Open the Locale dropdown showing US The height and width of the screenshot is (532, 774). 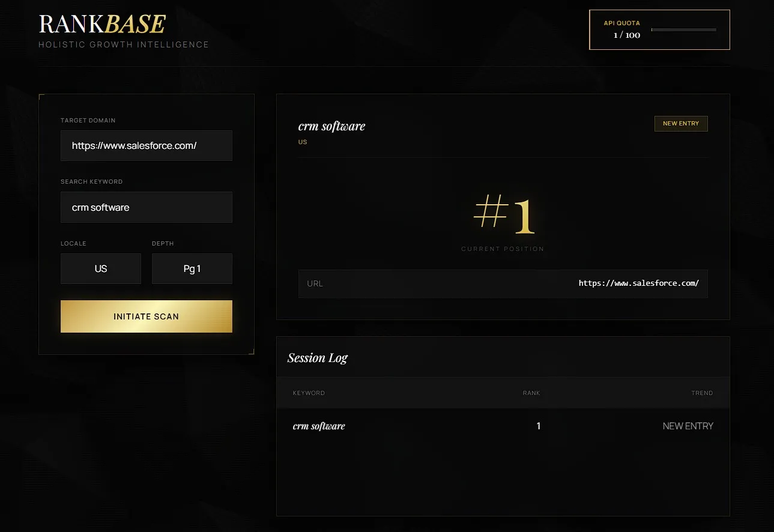(x=101, y=269)
